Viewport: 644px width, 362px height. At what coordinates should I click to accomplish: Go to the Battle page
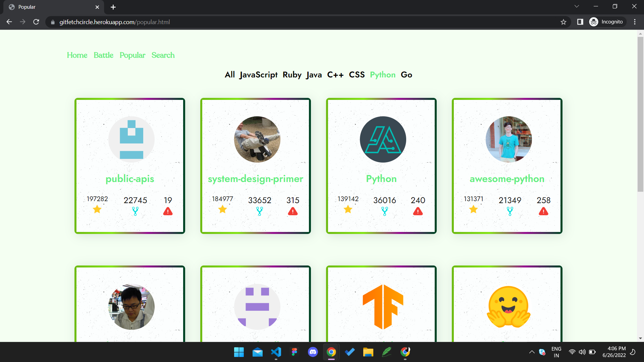(103, 55)
